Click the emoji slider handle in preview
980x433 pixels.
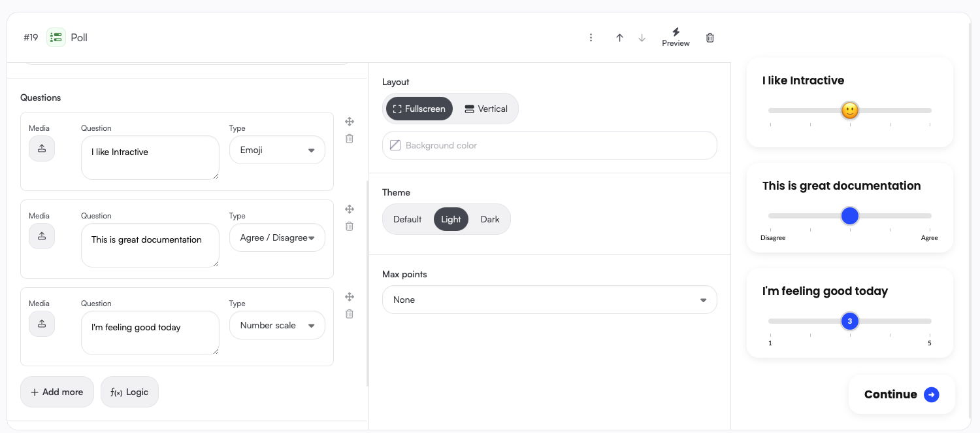[849, 111]
